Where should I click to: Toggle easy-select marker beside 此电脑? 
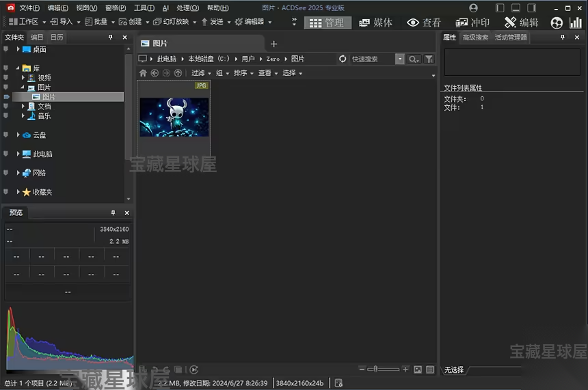5,154
